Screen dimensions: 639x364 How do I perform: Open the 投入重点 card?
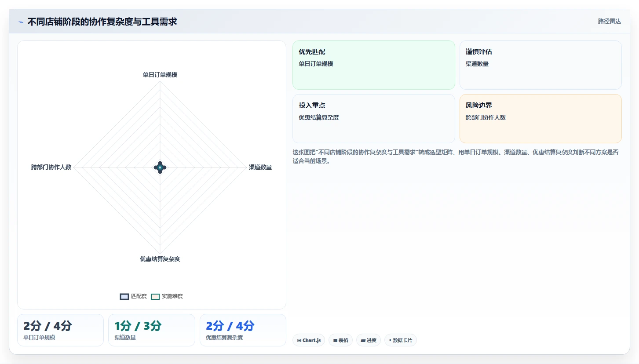click(373, 119)
